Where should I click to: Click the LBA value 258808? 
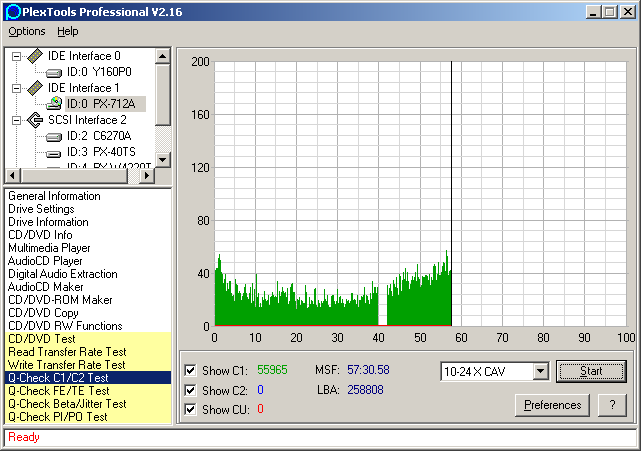(x=365, y=390)
